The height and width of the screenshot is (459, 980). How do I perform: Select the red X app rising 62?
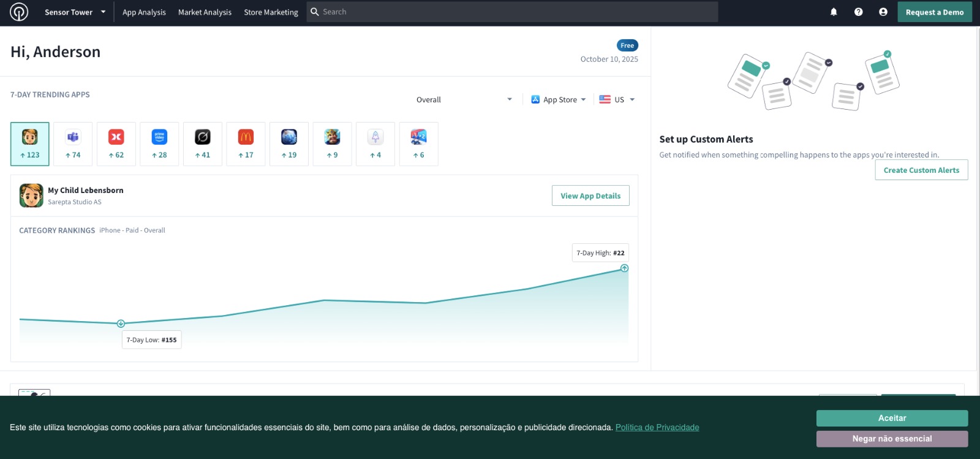tap(116, 143)
